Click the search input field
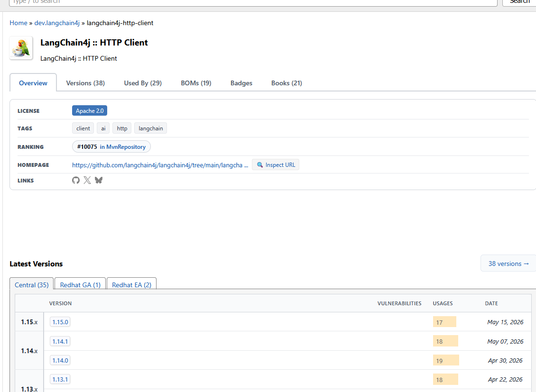536x392 pixels. click(253, 2)
